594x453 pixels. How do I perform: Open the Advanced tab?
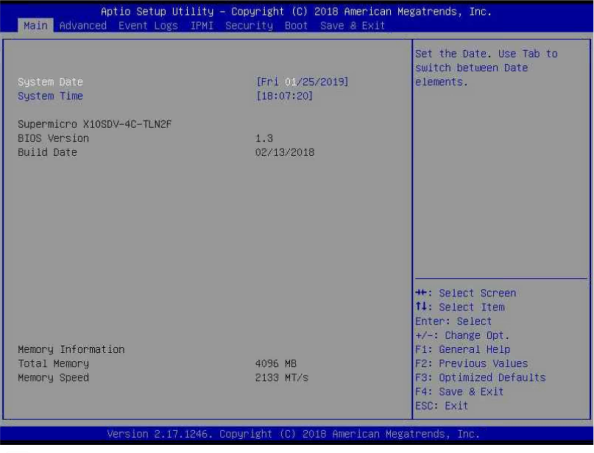tap(83, 26)
